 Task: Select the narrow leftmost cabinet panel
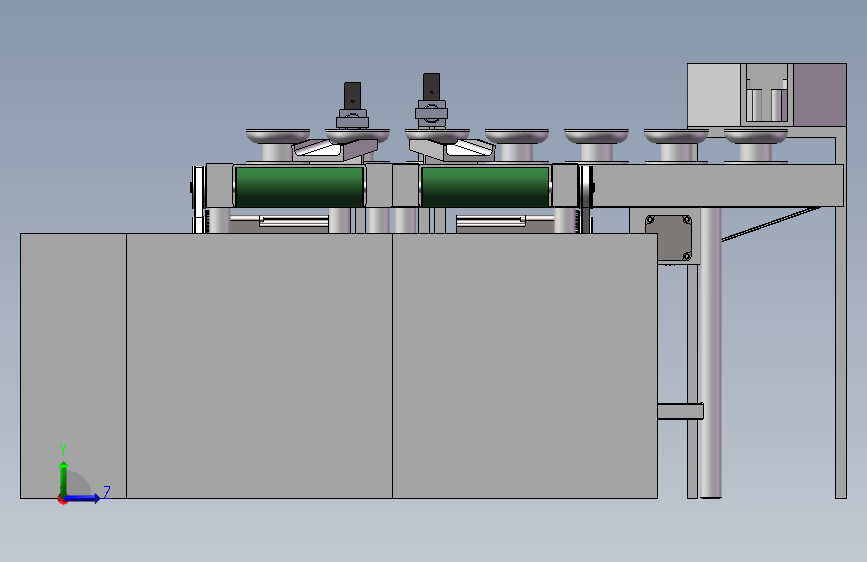74,366
